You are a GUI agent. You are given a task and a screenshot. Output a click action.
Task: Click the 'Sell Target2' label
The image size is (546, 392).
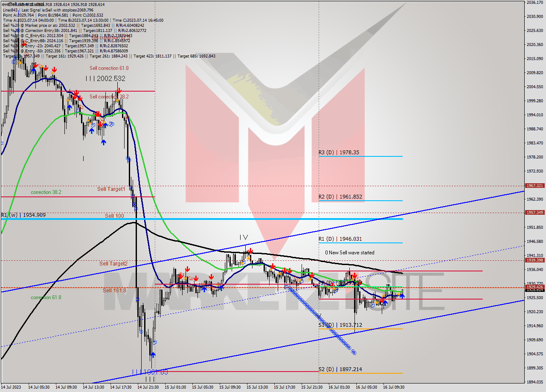tap(113, 264)
